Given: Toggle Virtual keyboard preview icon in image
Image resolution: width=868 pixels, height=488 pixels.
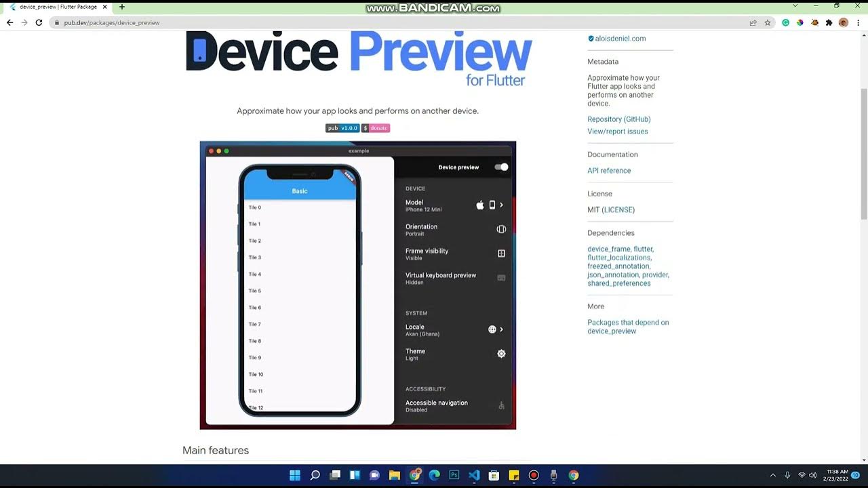Looking at the screenshot, I should (x=501, y=278).
